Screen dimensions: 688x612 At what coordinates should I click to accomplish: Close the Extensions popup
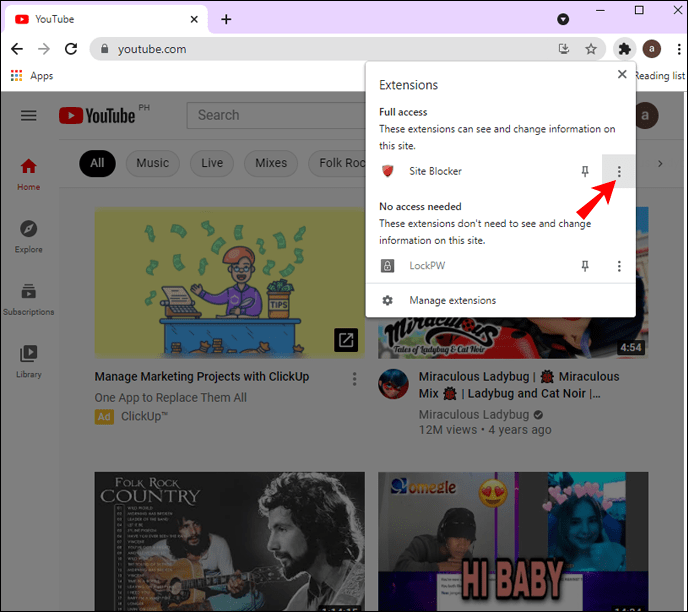coord(622,74)
